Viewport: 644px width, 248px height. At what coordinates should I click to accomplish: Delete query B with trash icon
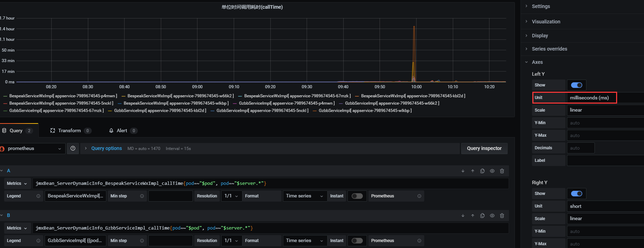502,216
